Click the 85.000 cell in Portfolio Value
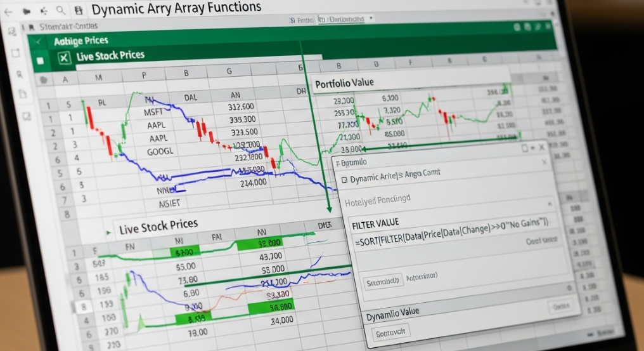This screenshot has width=644, height=351. coord(394,134)
